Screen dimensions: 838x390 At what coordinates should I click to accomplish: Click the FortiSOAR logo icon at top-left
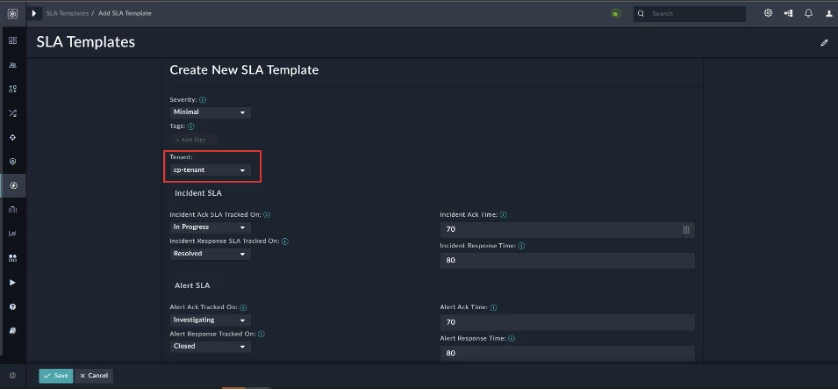pos(13,13)
